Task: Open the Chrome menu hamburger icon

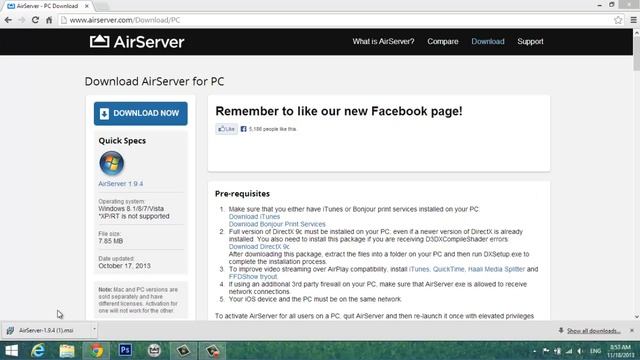Action: point(633,20)
